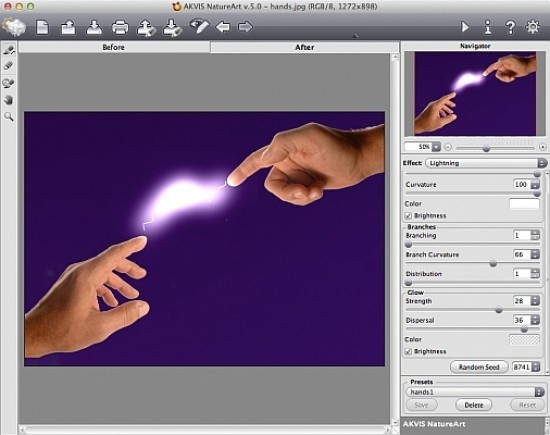Image resolution: width=550 pixels, height=435 pixels.
Task: Select the Hand tool
Action: [8, 100]
